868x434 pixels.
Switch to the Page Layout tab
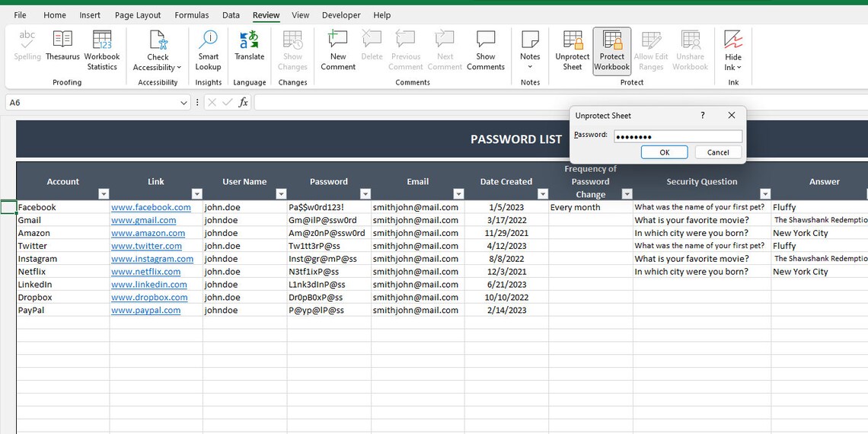pyautogui.click(x=138, y=15)
